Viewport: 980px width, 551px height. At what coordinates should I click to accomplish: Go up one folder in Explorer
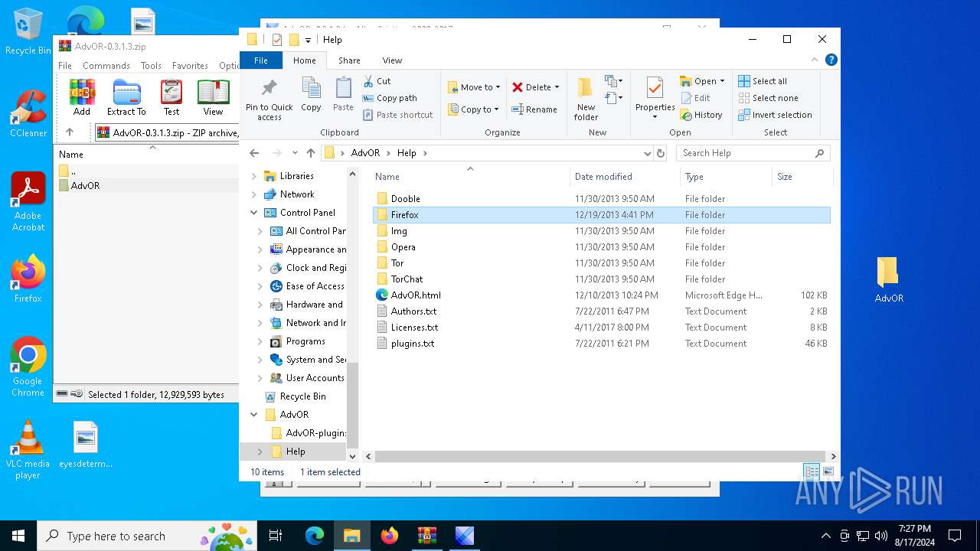coord(310,153)
